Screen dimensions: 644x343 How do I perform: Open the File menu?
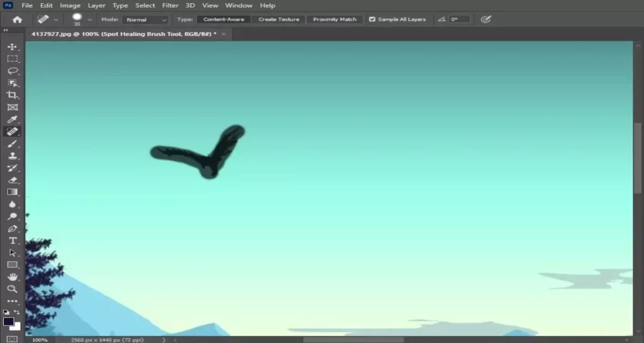(27, 5)
